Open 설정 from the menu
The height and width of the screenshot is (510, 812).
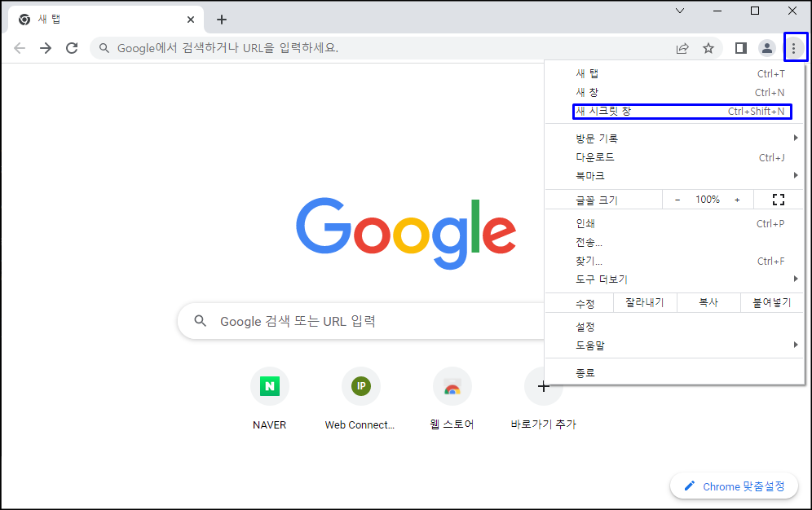pyautogui.click(x=675, y=327)
